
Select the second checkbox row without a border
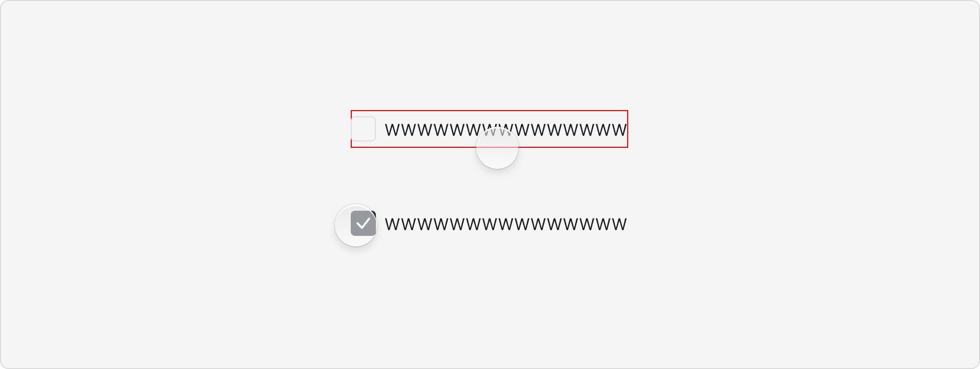489,223
